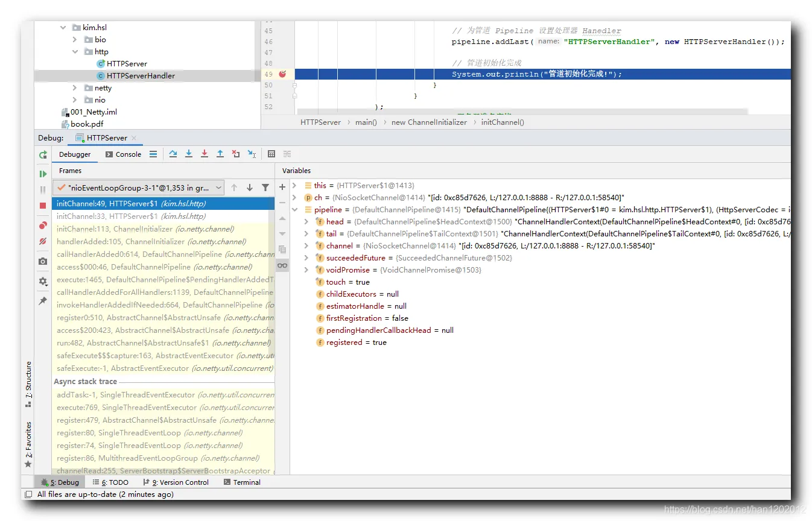The height and width of the screenshot is (521, 812).
Task: Click the camera thread dump icon
Action: click(x=43, y=261)
